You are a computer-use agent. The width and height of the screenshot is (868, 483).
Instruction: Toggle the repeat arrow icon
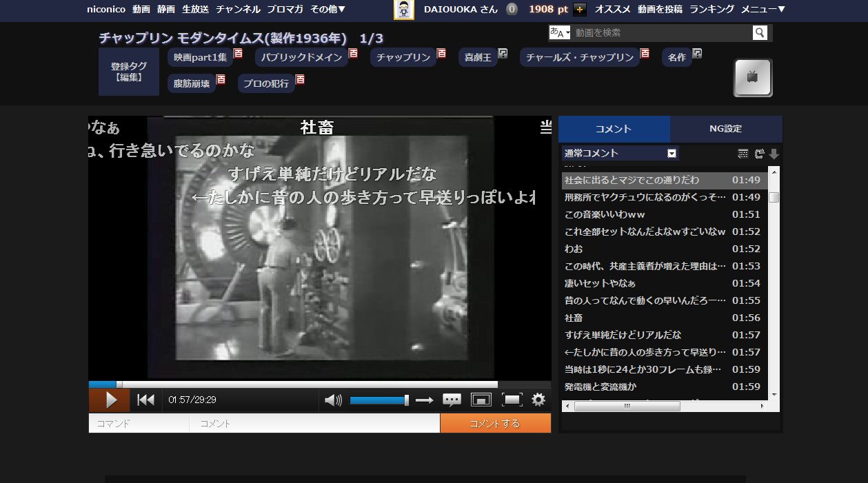point(425,400)
